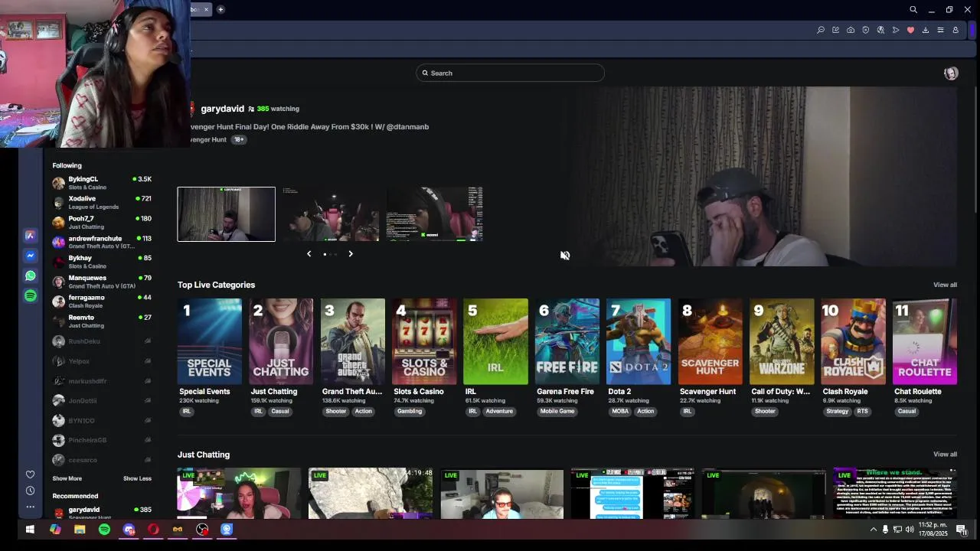Image resolution: width=980 pixels, height=551 pixels.
Task: View all Just Chatting streams
Action: pyautogui.click(x=945, y=455)
